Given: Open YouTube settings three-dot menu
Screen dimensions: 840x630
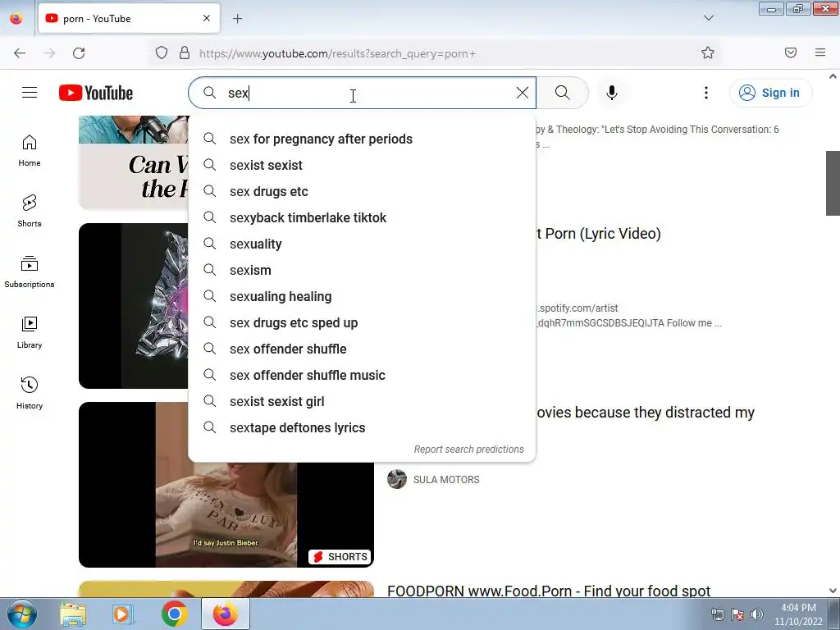Looking at the screenshot, I should [706, 93].
